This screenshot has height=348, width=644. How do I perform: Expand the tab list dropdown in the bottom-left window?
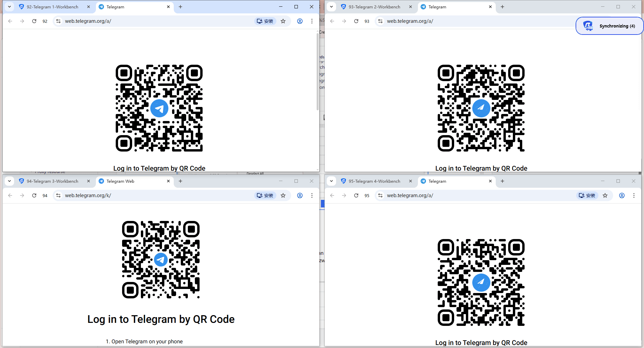point(9,181)
